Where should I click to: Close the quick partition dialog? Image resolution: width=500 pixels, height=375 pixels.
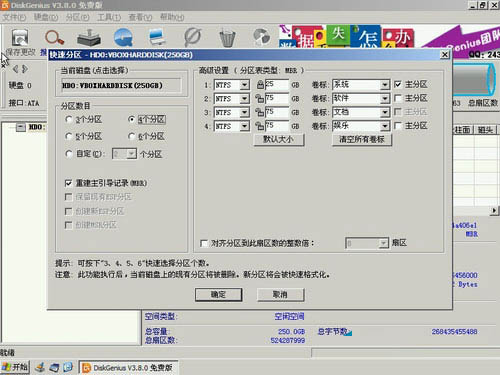tap(445, 55)
